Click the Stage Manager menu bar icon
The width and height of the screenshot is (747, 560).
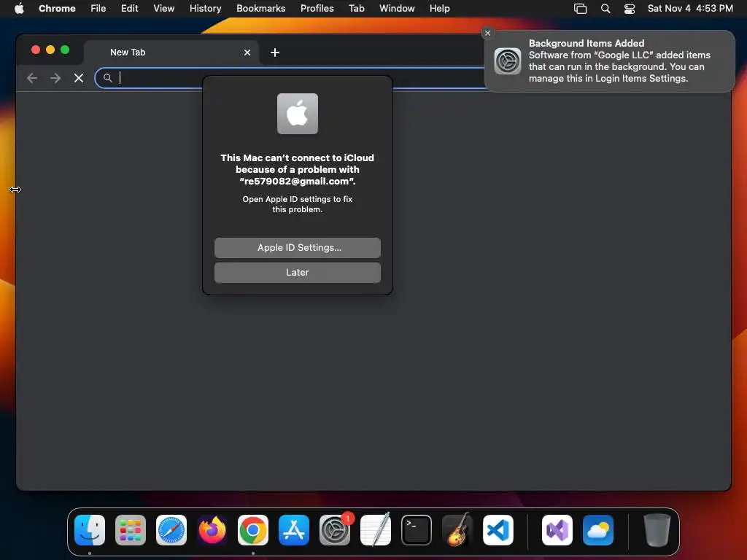tap(580, 9)
